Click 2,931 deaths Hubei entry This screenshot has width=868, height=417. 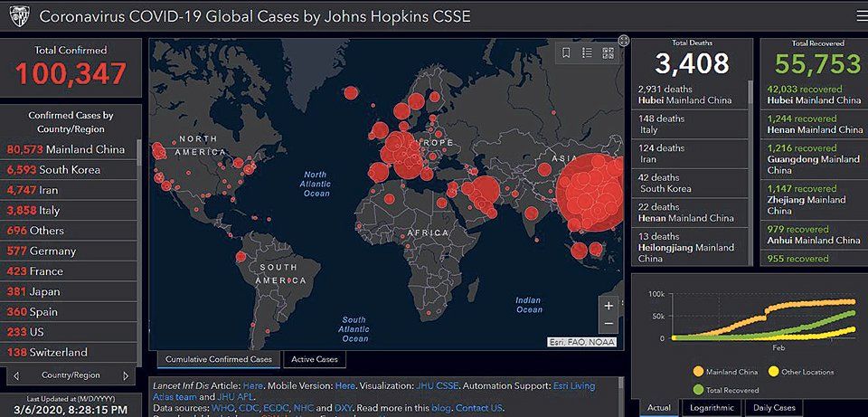pos(689,95)
